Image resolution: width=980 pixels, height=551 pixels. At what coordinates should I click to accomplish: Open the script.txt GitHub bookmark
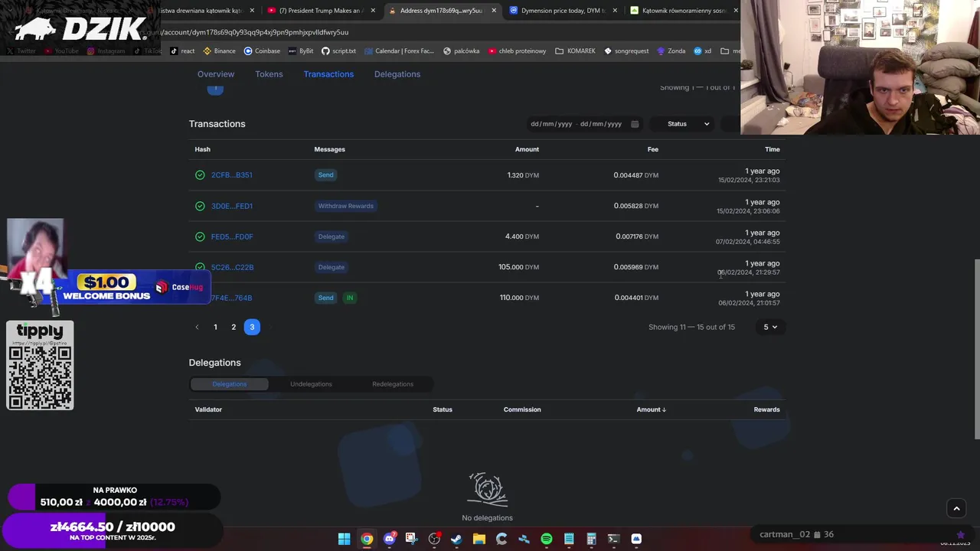(x=338, y=51)
